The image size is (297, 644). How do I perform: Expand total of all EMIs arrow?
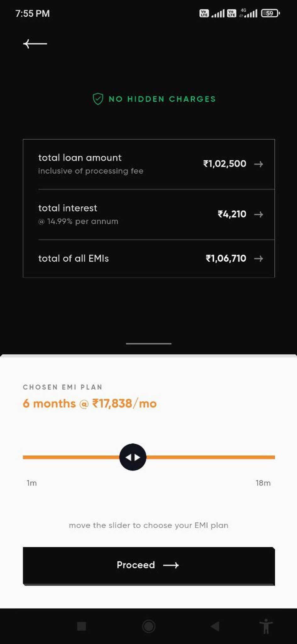[258, 258]
